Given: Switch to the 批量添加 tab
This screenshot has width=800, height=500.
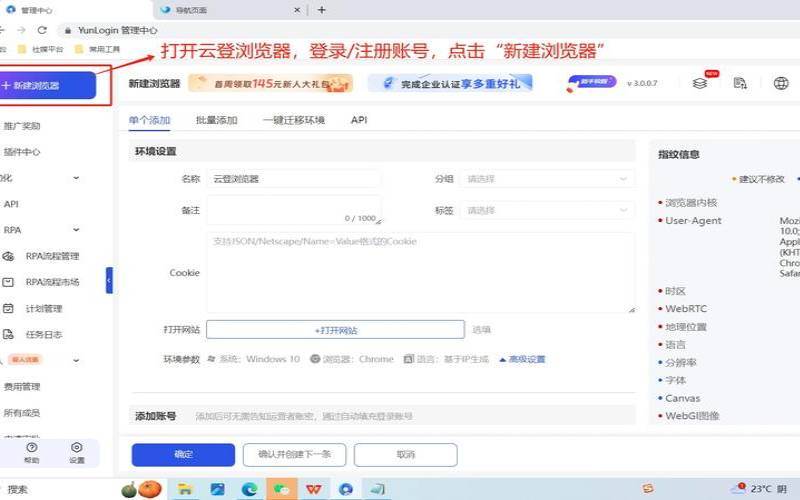Looking at the screenshot, I should 217,120.
